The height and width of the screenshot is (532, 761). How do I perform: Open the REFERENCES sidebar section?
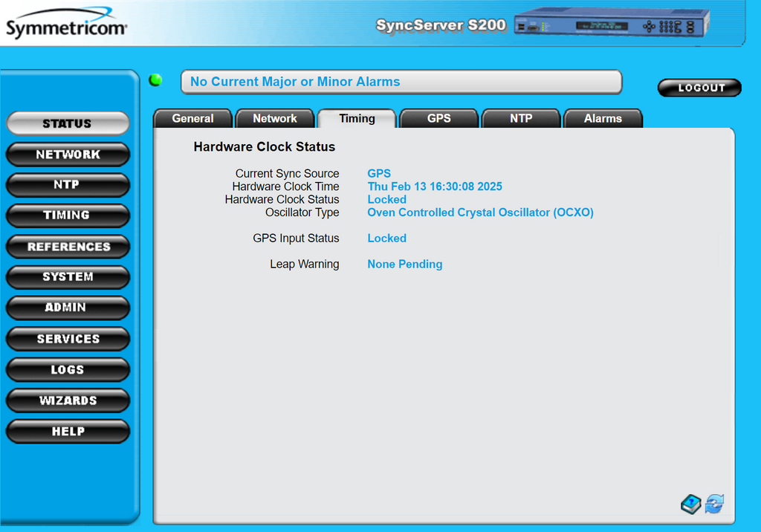tap(68, 247)
